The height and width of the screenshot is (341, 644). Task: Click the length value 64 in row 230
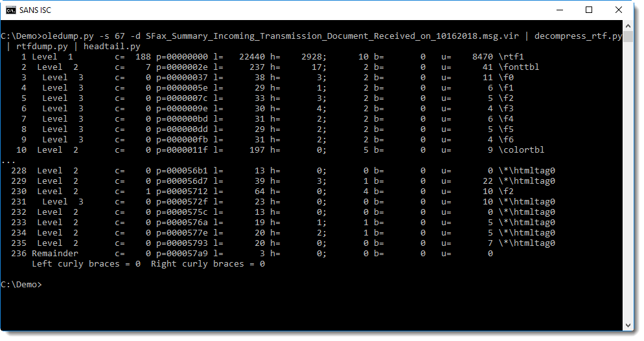[260, 192]
